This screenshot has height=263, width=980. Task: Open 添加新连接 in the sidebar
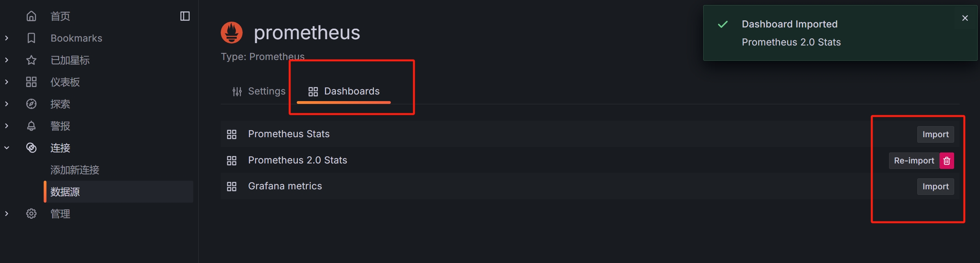coord(75,170)
